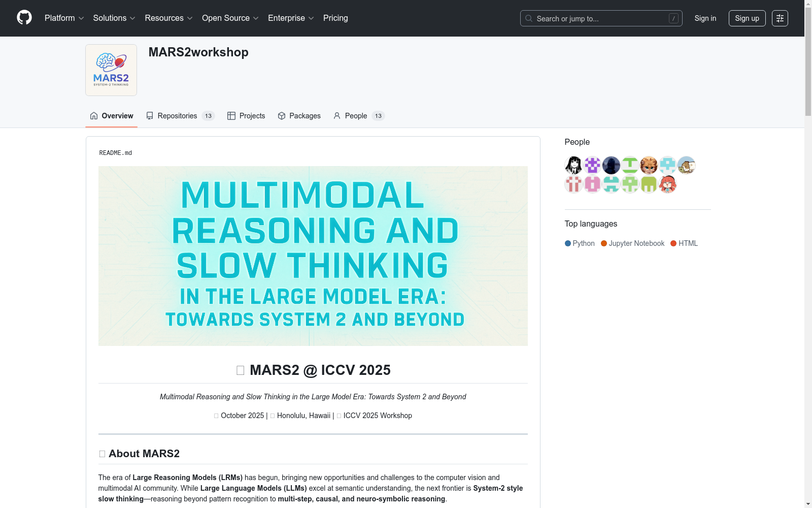Click the 'ICCV 2025 Workshop' text
The width and height of the screenshot is (812, 508).
(378, 416)
